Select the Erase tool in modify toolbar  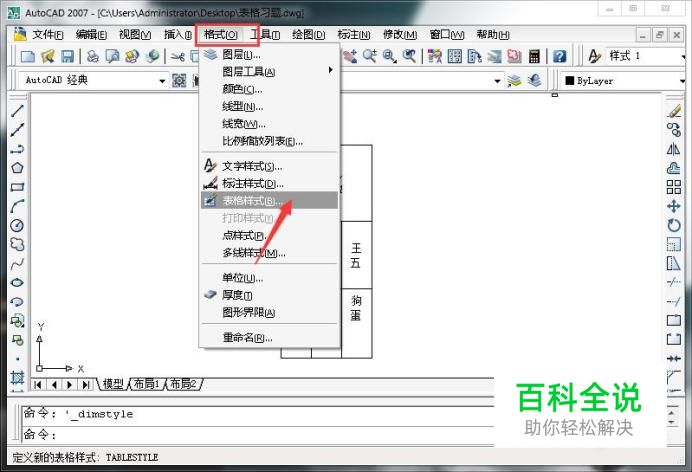point(673,111)
